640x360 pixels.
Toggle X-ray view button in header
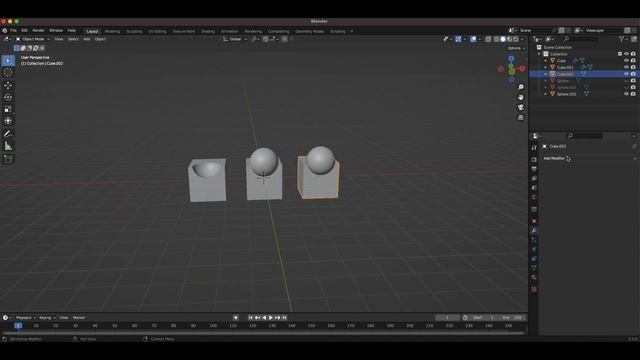[488, 39]
